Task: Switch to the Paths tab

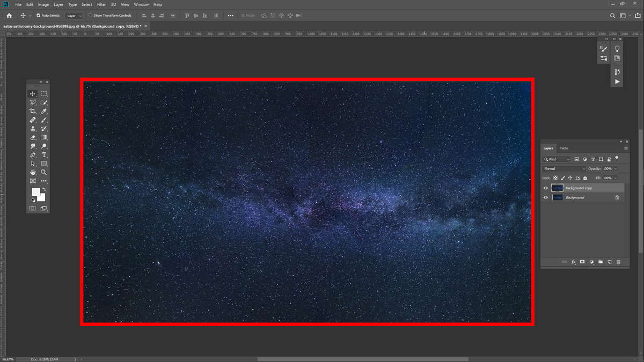Action: click(563, 148)
